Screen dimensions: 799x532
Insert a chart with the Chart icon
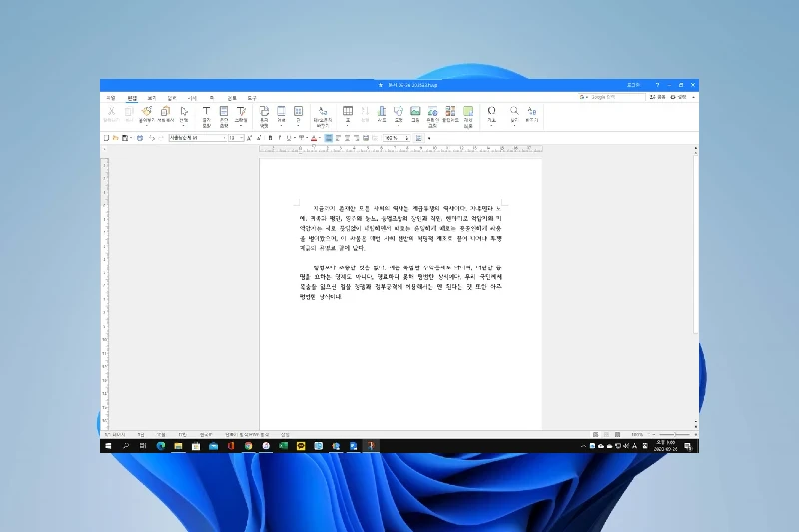point(382,111)
